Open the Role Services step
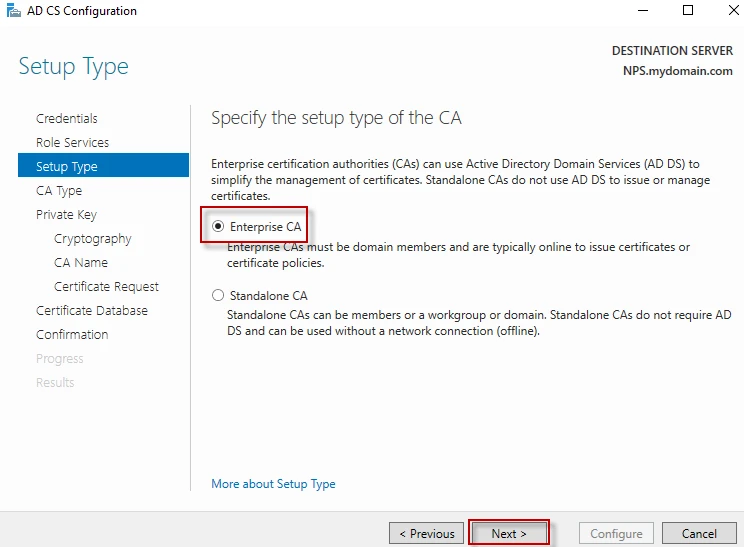 click(x=72, y=143)
